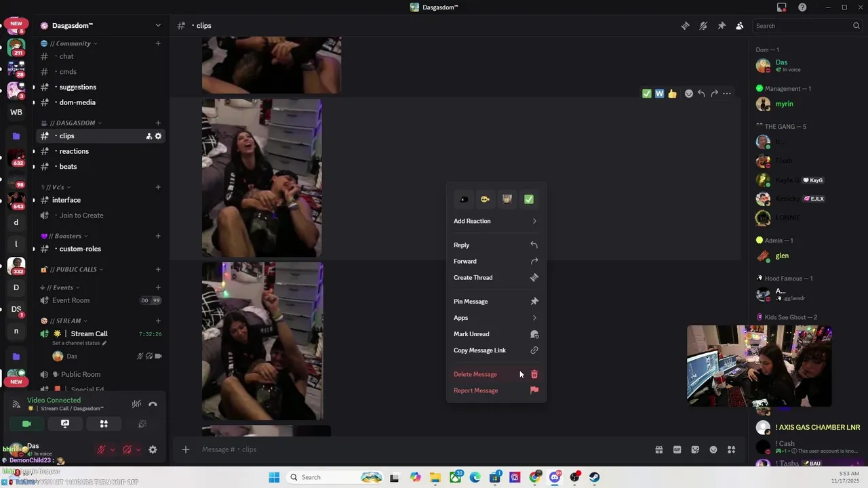Open the chat channel

100,56
